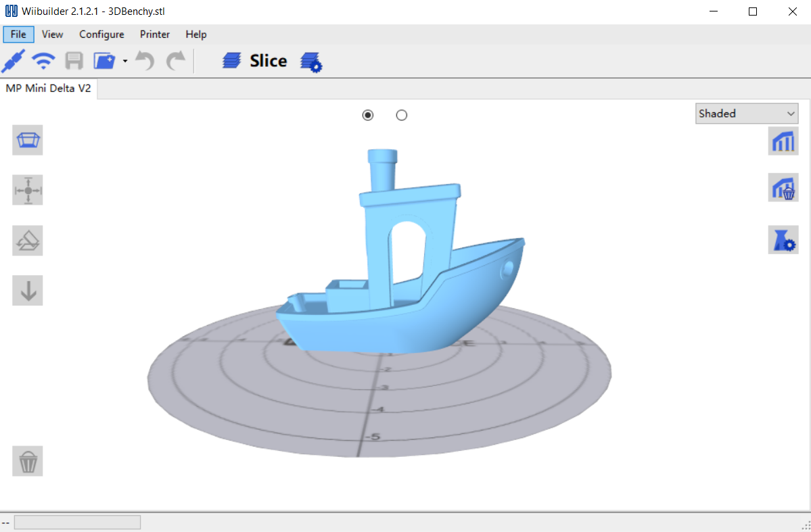This screenshot has width=811, height=532.
Task: Click the USB connect plug icon
Action: 14,61
